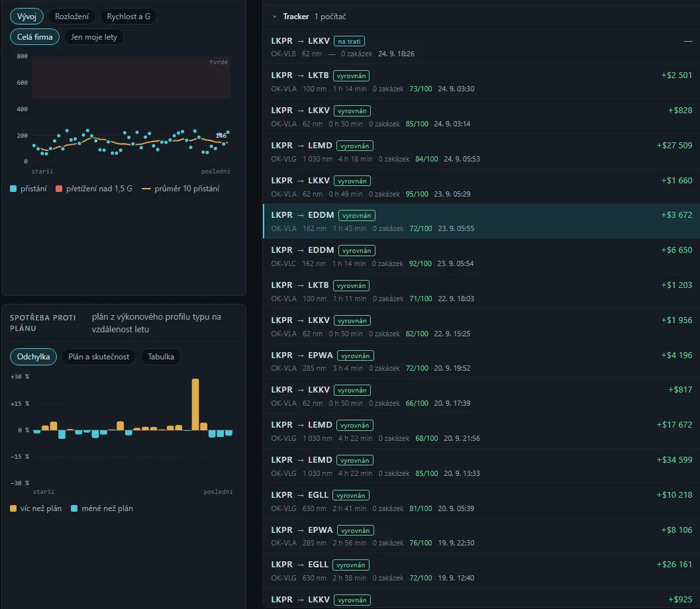Click the 95/100 landing score
Image resolution: width=700 pixels, height=609 pixels.
pos(417,194)
